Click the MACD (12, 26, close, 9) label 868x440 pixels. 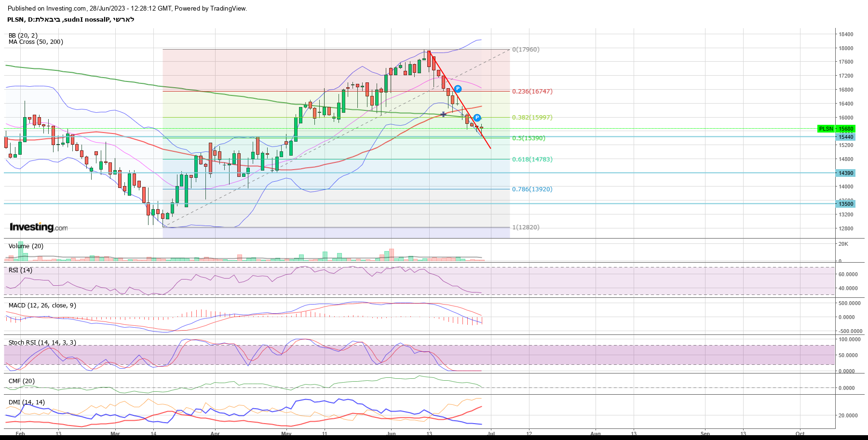42,306
